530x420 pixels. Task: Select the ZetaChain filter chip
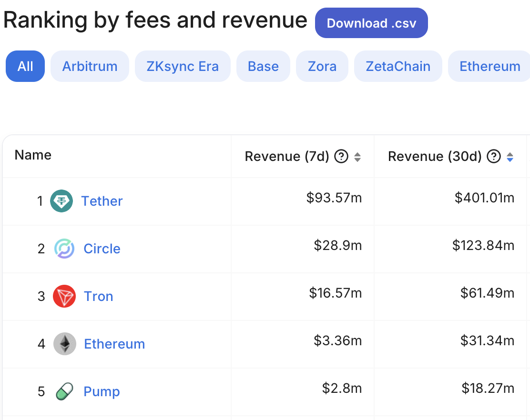[398, 66]
